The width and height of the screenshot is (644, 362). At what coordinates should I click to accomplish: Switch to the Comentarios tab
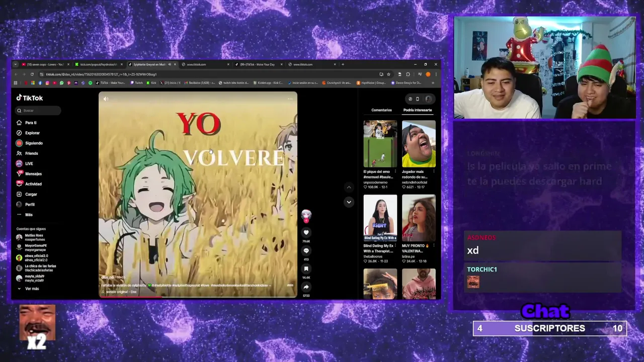point(381,110)
